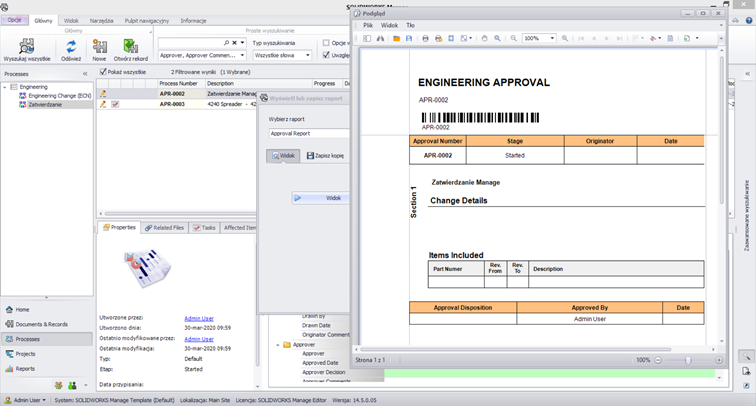Click the main search input field
This screenshot has height=406, width=756.
[190, 43]
